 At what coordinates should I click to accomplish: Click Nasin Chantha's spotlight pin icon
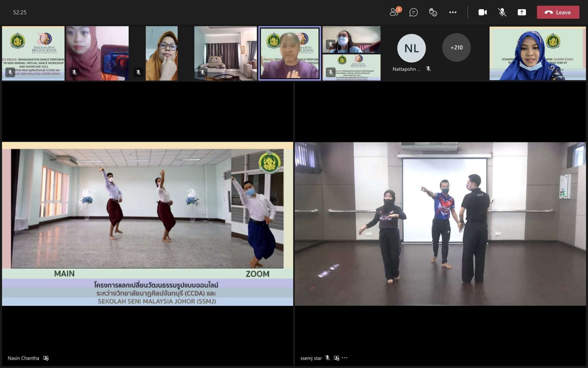[x=46, y=358]
